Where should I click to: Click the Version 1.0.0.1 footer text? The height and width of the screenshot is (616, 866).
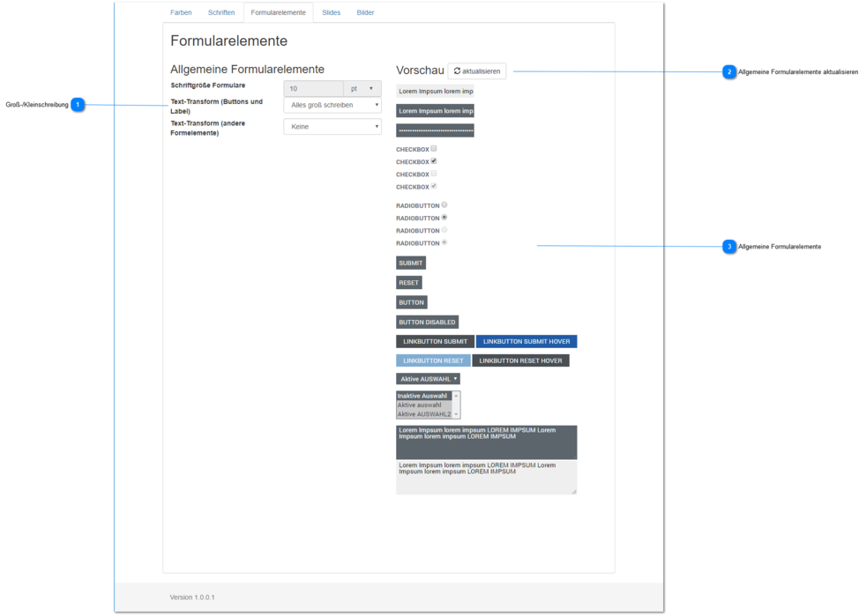192,597
